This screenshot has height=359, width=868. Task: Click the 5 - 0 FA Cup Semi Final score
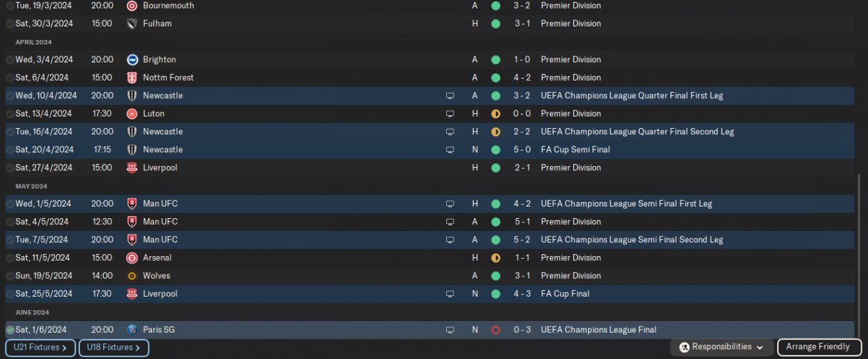coord(522,150)
